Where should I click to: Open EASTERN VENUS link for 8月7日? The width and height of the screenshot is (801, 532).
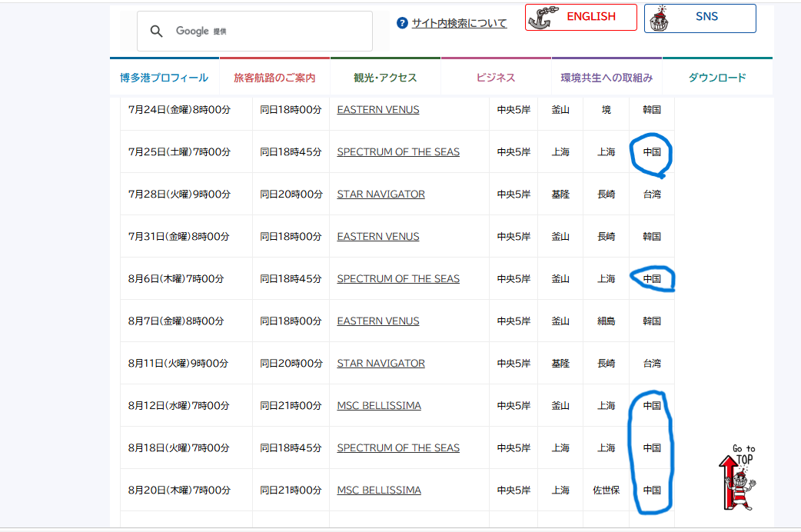point(378,321)
